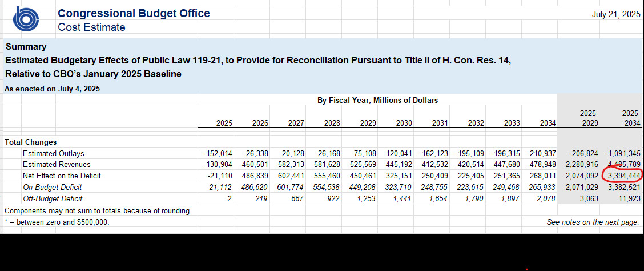Select the 'Summary' heading cell
644x271 pixels.
26,46
